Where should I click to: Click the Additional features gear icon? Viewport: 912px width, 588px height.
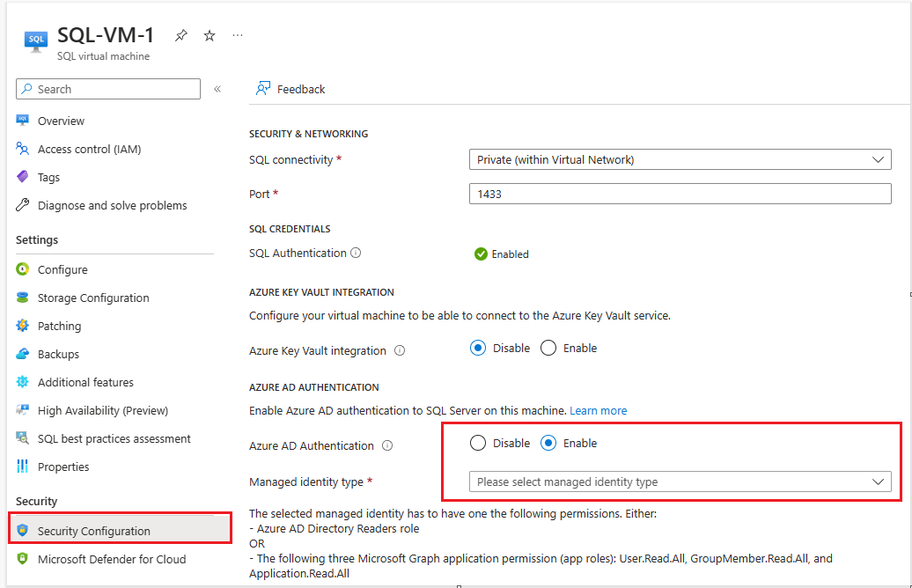23,381
